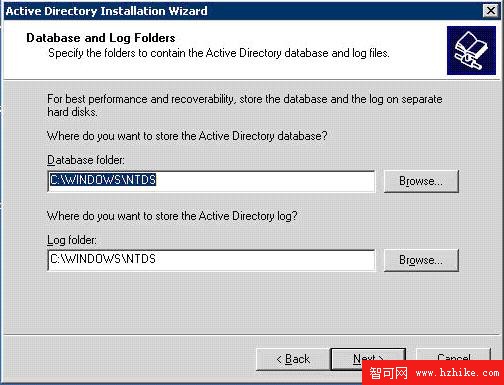Click the Database folder path field
This screenshot has height=385, width=504.
coord(211,181)
